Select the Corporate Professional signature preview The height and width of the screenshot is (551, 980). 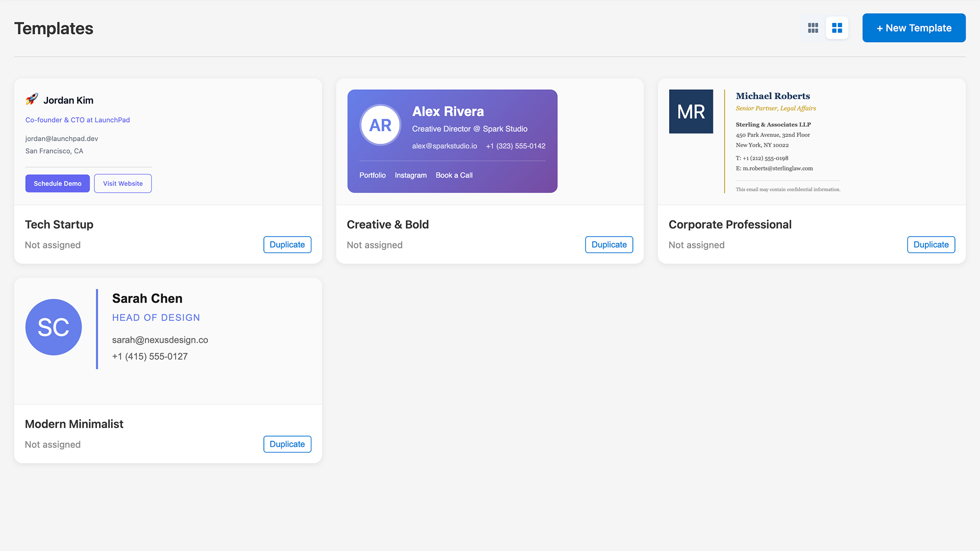click(812, 142)
